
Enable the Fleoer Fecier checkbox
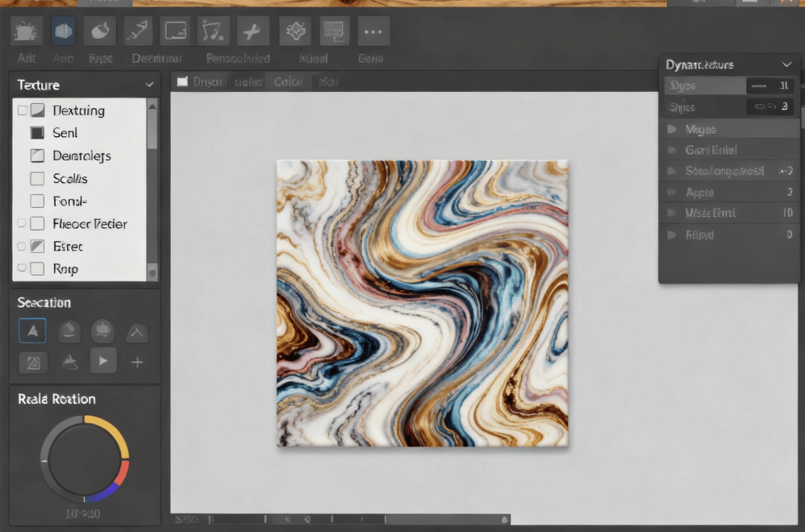pos(37,224)
